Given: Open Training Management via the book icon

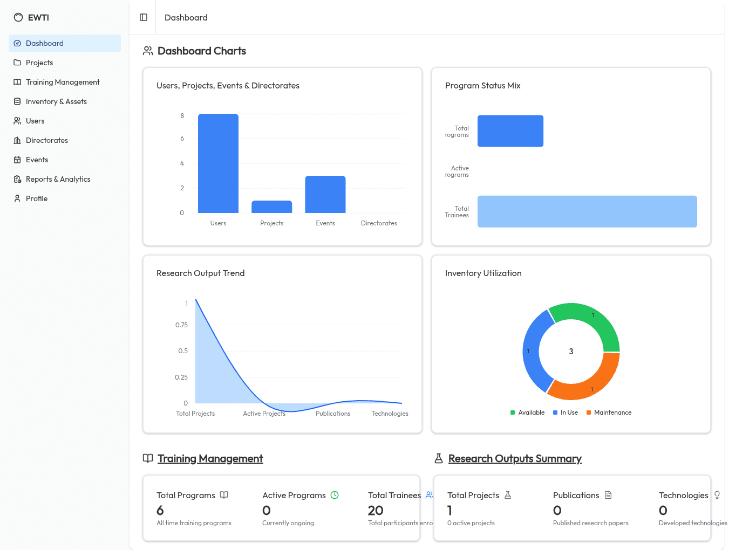Looking at the screenshot, I should (x=17, y=82).
